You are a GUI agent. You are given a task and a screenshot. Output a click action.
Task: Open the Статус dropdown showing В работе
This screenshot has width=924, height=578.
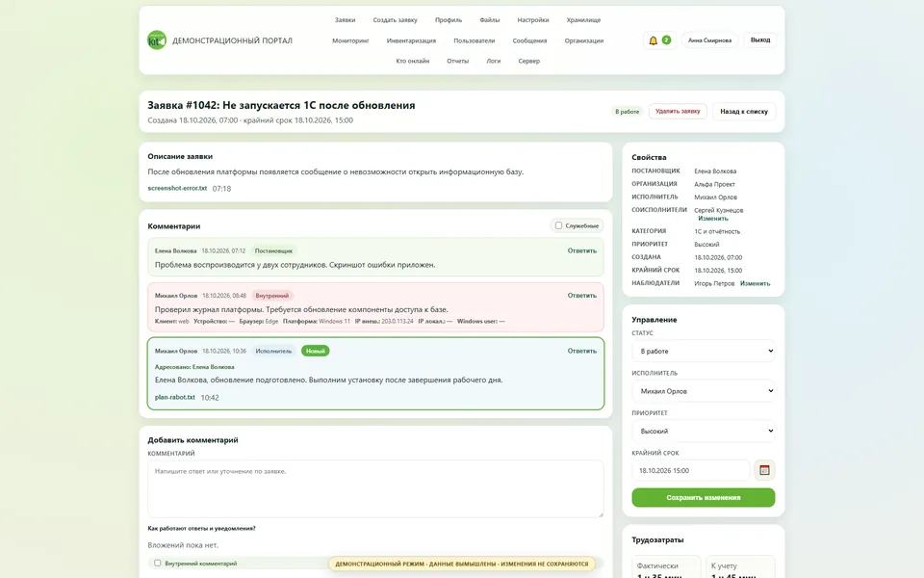703,351
